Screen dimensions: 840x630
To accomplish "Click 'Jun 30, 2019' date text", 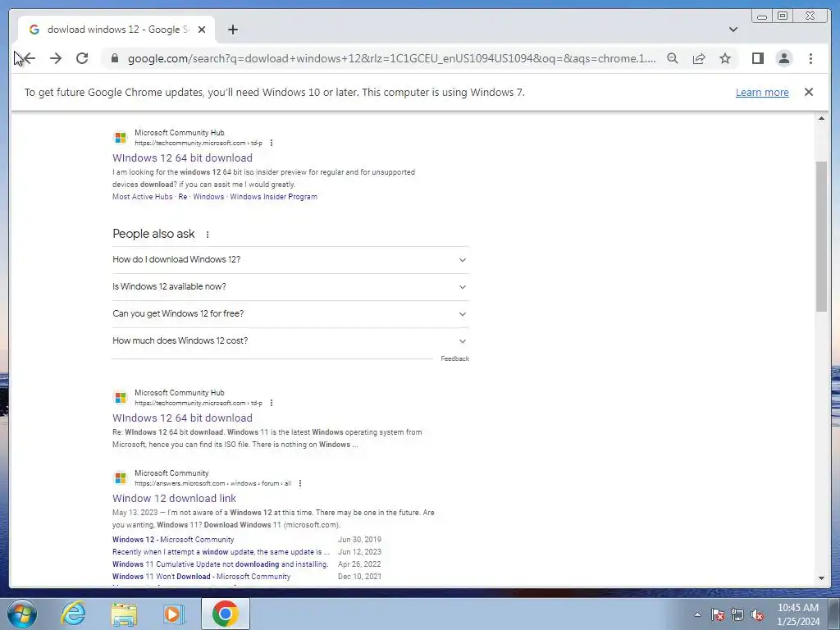I will tap(359, 540).
